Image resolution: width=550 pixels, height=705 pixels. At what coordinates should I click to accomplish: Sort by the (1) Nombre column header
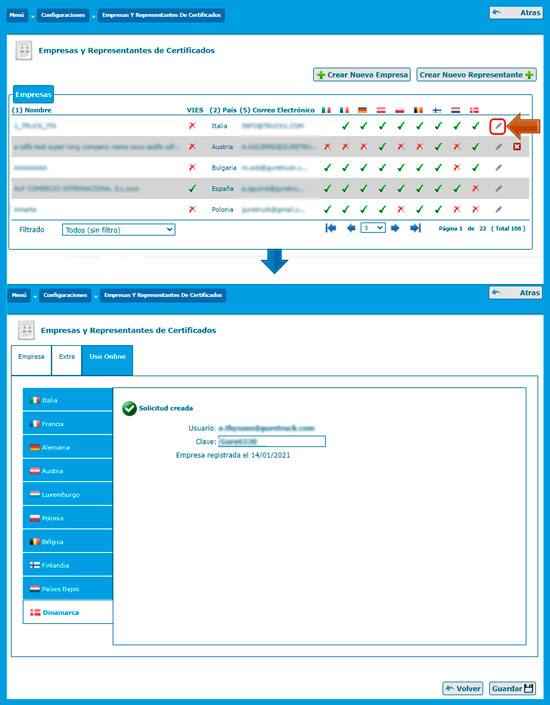[31, 110]
